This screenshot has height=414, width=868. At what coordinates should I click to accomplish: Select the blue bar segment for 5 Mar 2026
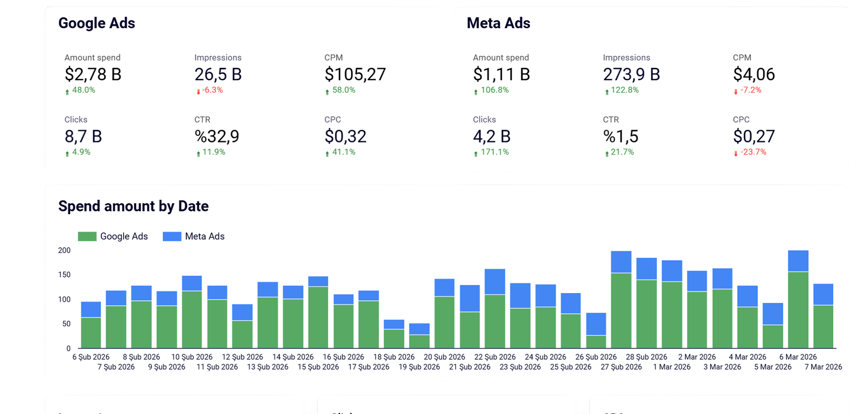pos(773,314)
